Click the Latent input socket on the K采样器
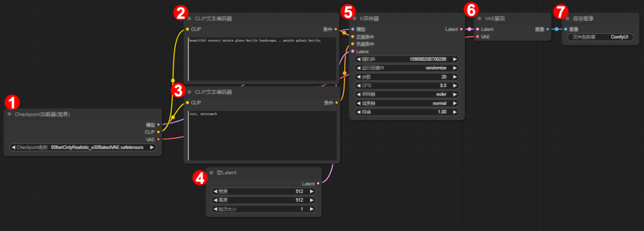The width and height of the screenshot is (644, 231). 352,51
